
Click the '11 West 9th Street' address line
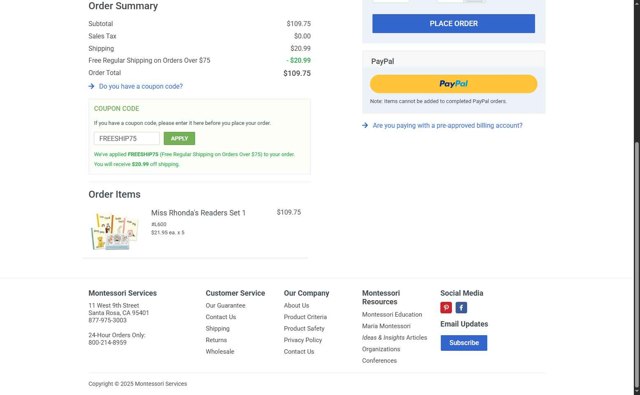113,306
